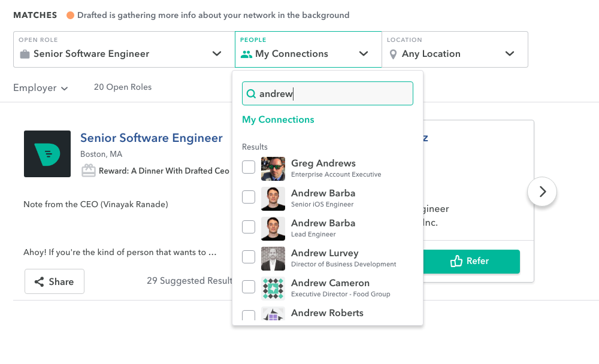Click the gift reward icon
This screenshot has width=599, height=364.
(89, 171)
